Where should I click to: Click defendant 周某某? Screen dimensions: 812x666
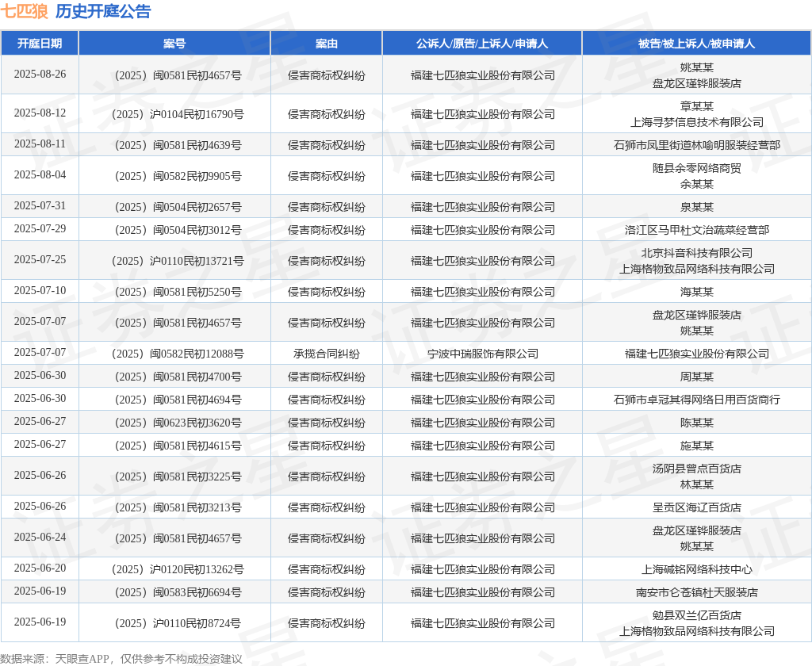tap(696, 377)
